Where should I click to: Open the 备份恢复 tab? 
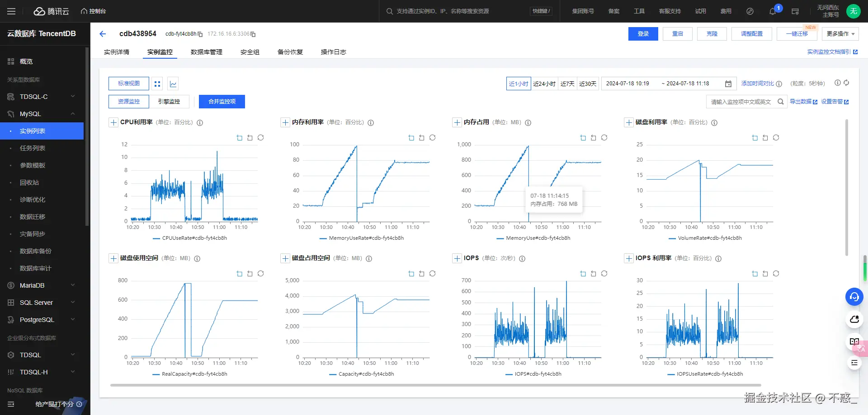290,52
